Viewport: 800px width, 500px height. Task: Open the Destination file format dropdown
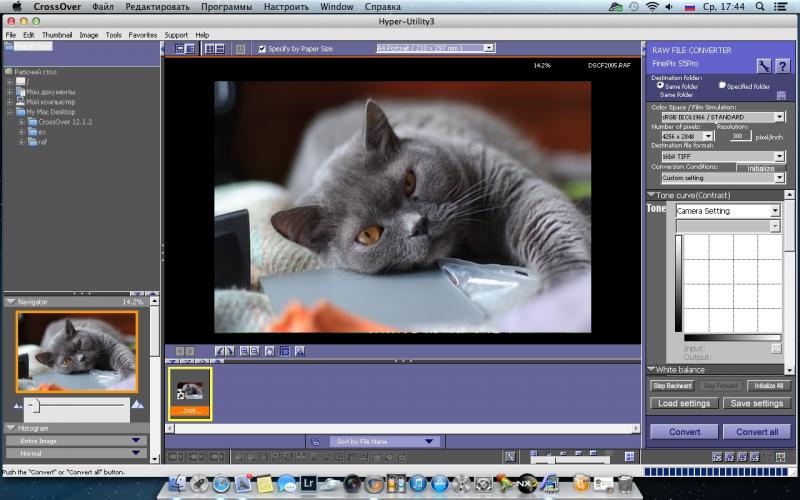(x=722, y=156)
